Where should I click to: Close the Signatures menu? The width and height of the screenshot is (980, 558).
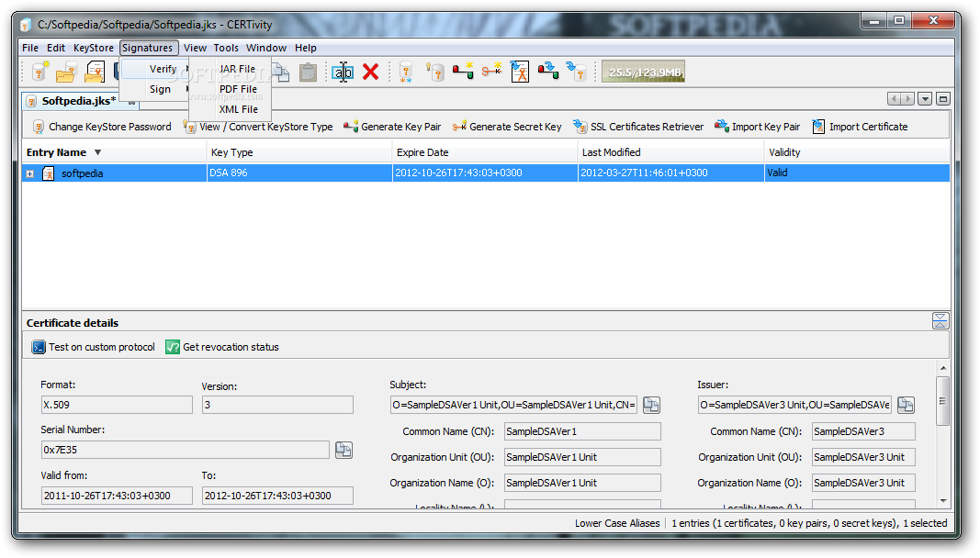click(x=148, y=48)
